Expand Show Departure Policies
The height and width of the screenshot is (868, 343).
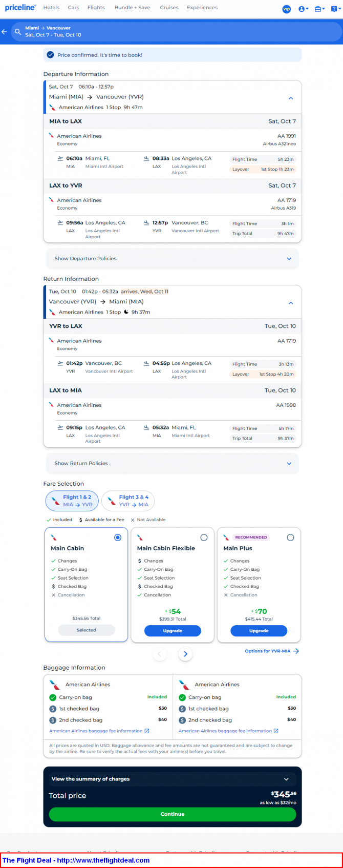pos(173,259)
